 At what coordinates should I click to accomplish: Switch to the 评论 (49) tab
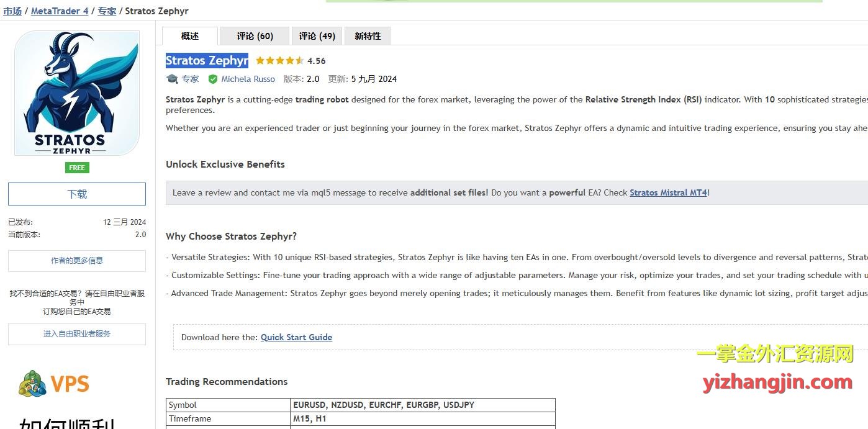pyautogui.click(x=317, y=36)
